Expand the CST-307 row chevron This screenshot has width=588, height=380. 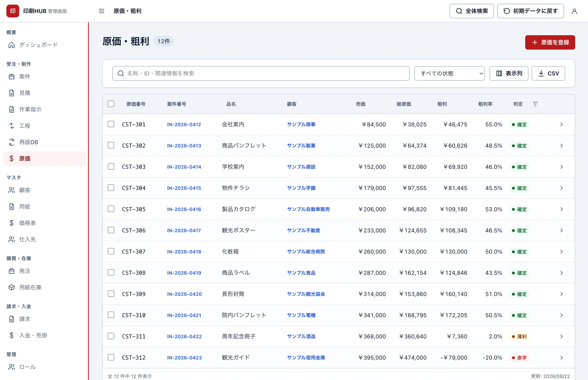pyautogui.click(x=561, y=252)
